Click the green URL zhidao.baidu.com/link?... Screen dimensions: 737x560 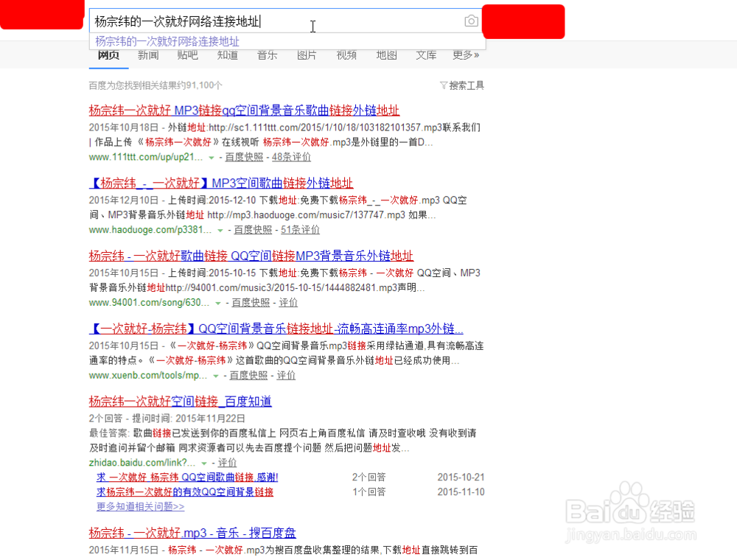click(x=142, y=463)
